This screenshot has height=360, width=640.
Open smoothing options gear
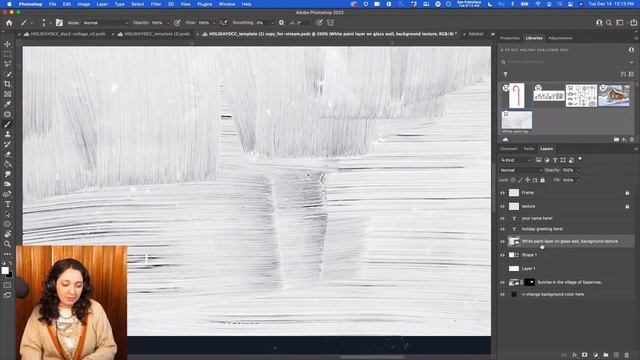[281, 23]
